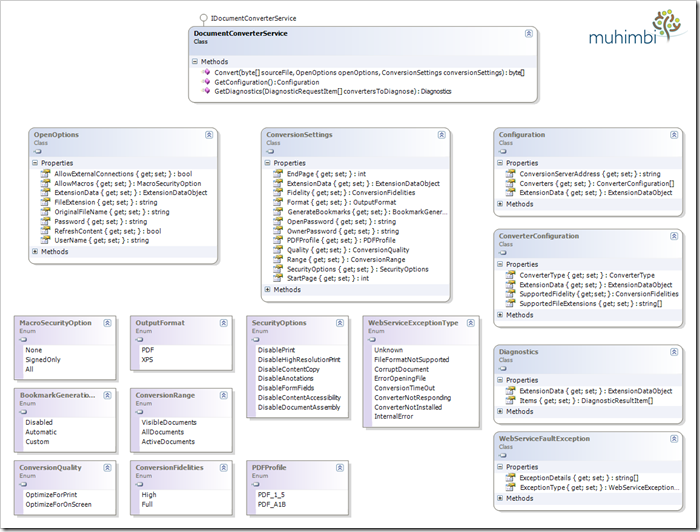Screen dimensions: 700x532
Task: Collapse the Properties section in Configuration
Action: 500,163
